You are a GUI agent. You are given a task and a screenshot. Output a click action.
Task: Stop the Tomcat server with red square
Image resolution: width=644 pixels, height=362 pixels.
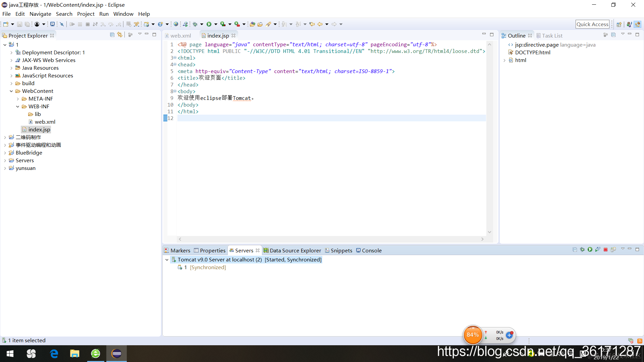click(x=605, y=250)
